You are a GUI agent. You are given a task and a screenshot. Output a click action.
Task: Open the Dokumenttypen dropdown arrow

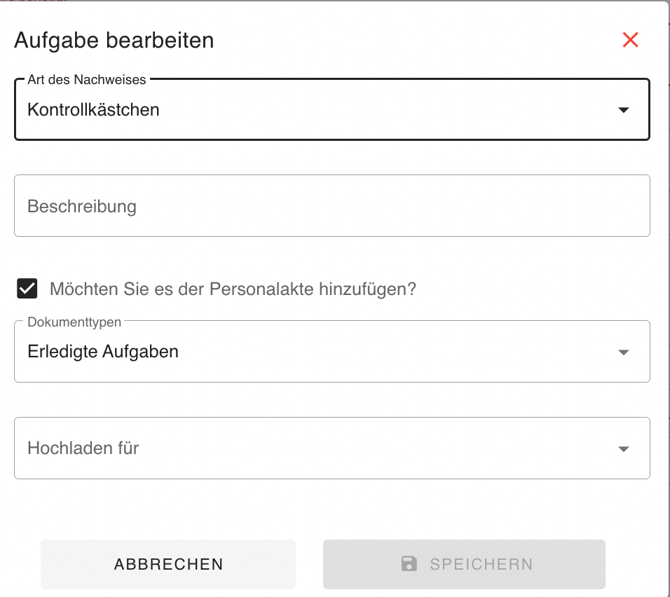(623, 352)
